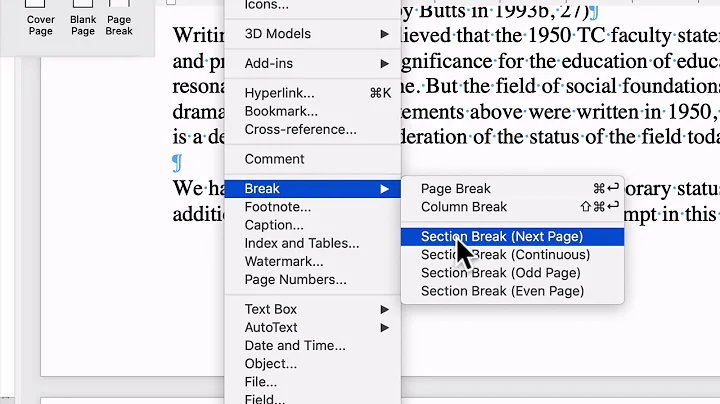Insert a Column Break from submenu

pos(512,207)
